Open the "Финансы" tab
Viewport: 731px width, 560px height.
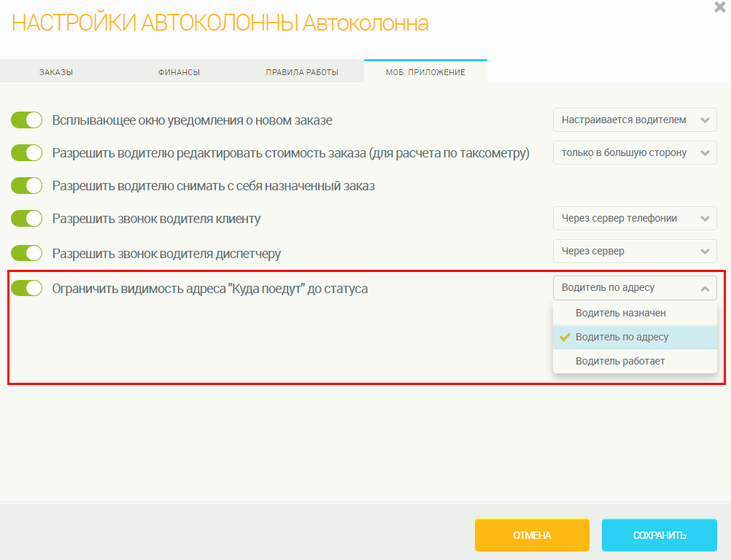click(179, 72)
